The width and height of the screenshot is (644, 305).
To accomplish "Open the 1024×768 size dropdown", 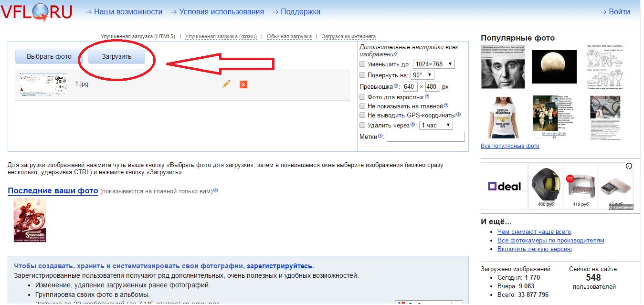I will [434, 64].
